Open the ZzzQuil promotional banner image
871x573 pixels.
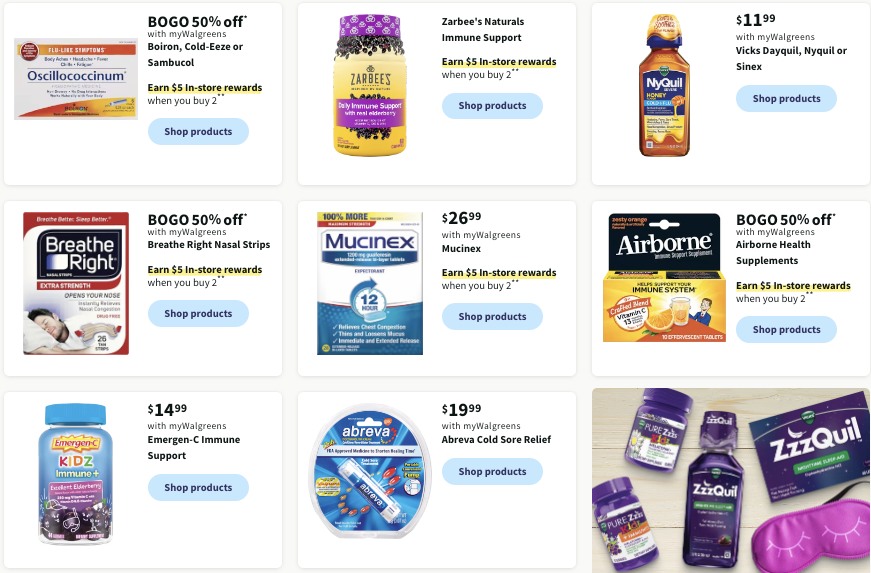(x=731, y=480)
